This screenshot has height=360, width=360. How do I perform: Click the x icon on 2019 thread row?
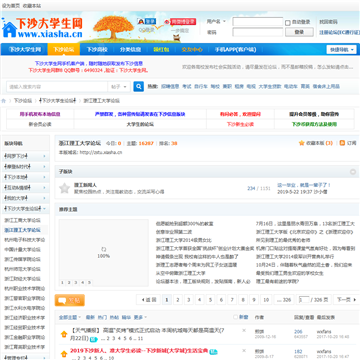[244, 350]
